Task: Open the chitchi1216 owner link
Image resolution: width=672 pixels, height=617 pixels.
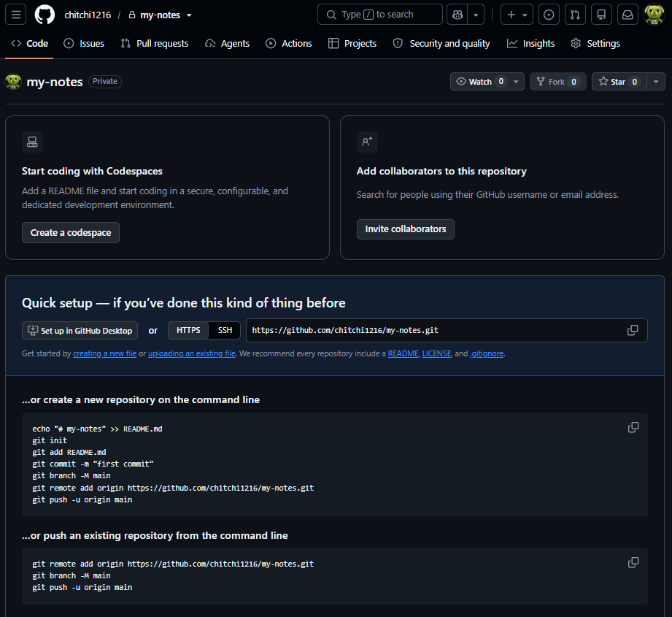Action: tap(88, 15)
